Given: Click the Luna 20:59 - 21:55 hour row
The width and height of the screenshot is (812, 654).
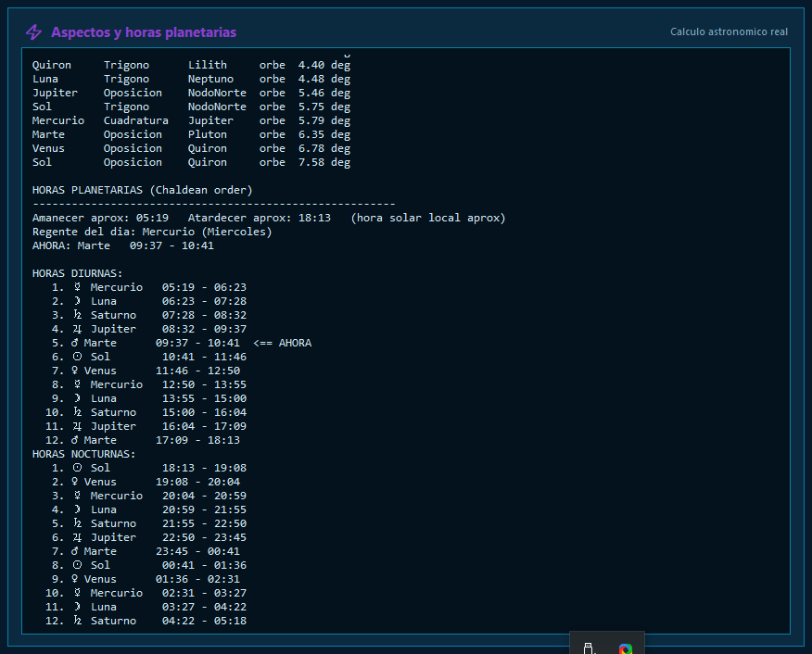Looking at the screenshot, I should [x=149, y=510].
